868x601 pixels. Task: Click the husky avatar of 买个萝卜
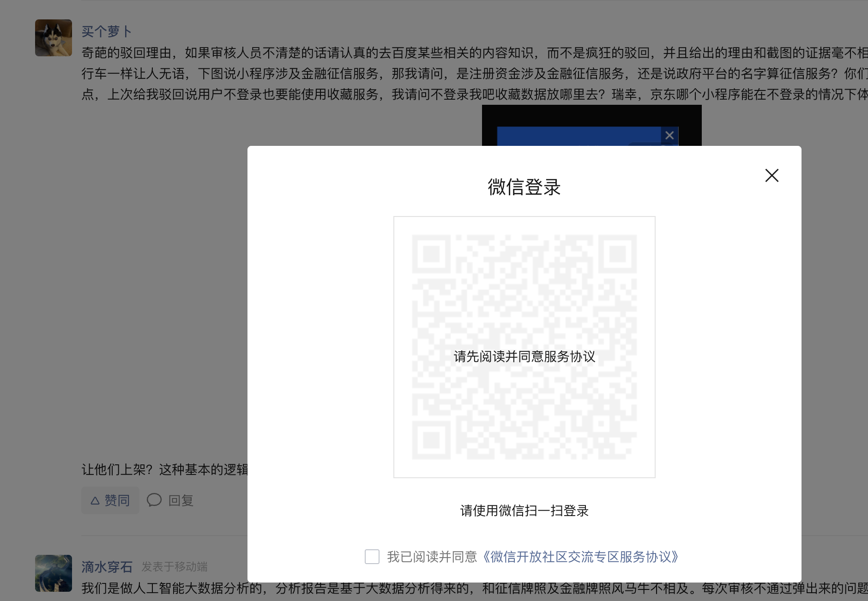pyautogui.click(x=54, y=38)
